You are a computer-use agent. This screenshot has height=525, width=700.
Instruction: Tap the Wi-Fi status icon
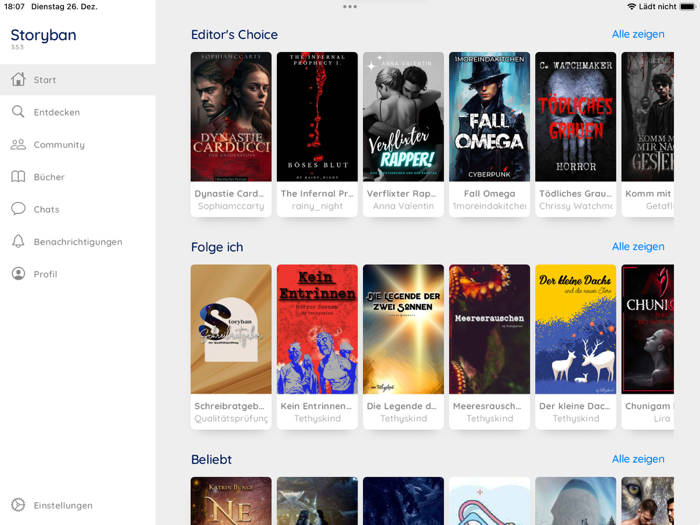[x=631, y=7]
